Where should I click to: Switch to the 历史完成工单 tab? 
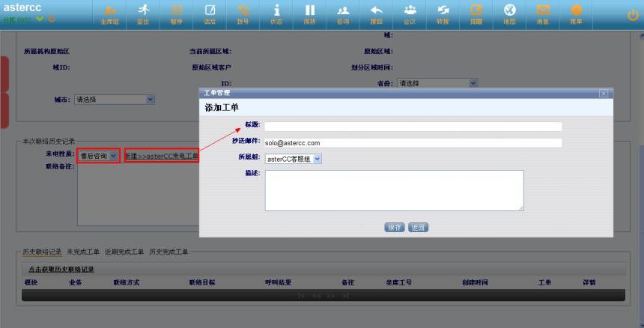(168, 252)
